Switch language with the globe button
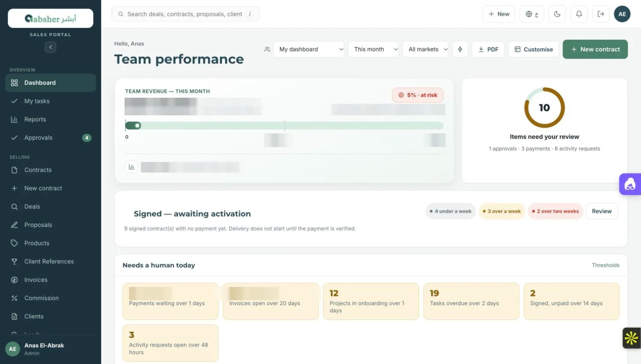 (x=532, y=14)
